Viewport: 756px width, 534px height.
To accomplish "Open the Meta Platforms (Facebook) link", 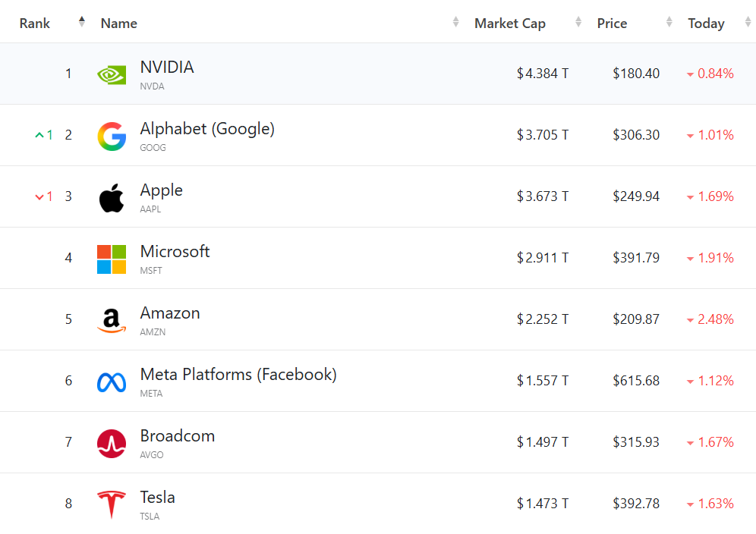I will click(238, 375).
